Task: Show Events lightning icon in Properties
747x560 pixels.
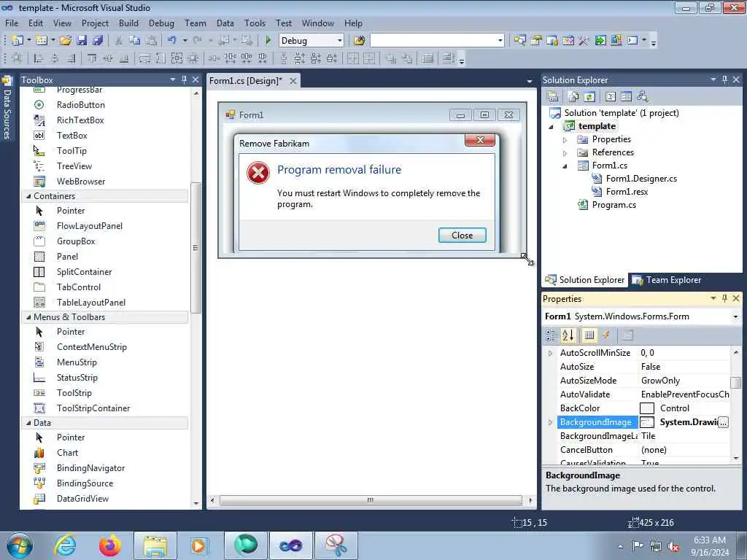Action: pyautogui.click(x=606, y=335)
